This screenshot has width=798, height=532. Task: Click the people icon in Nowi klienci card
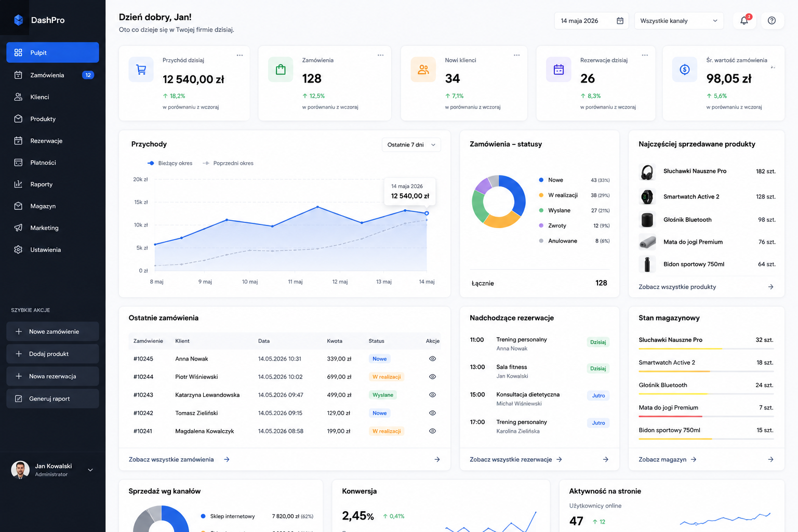423,69
